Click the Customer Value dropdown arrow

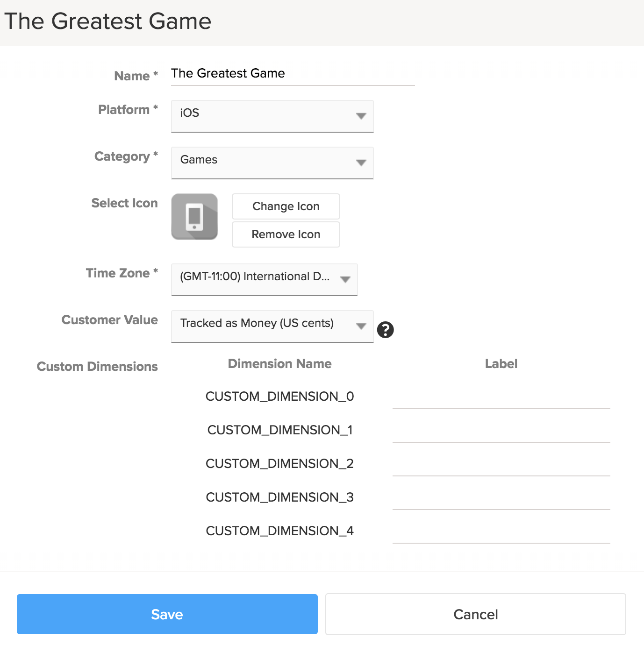[x=361, y=326]
